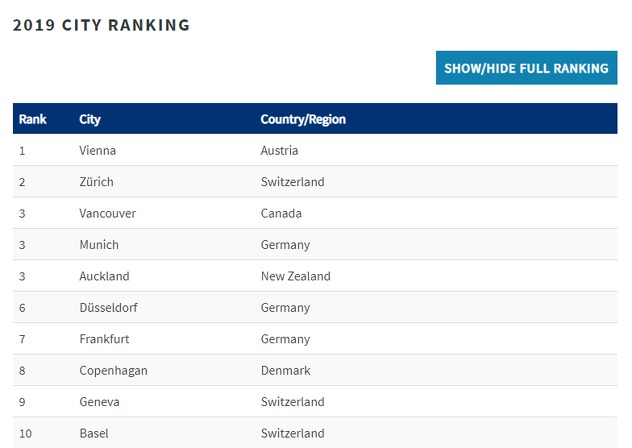Click the Munich table entry
This screenshot has width=632, height=448.
click(99, 245)
